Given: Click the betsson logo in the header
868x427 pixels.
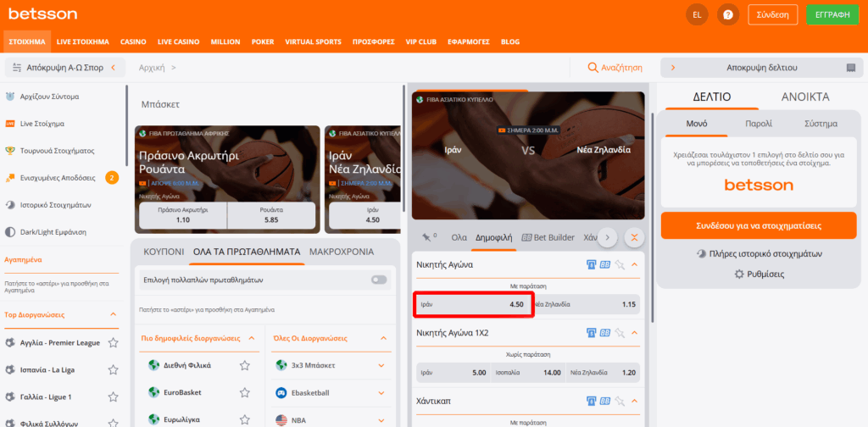Looking at the screenshot, I should (x=42, y=14).
